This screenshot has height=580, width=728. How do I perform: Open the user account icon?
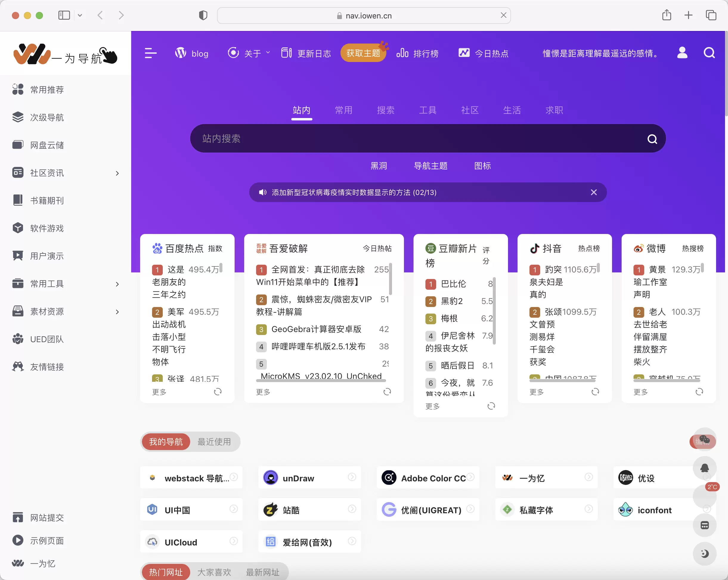[682, 53]
